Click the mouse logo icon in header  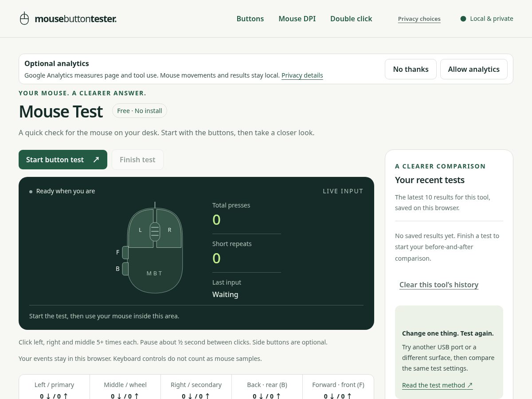click(24, 19)
